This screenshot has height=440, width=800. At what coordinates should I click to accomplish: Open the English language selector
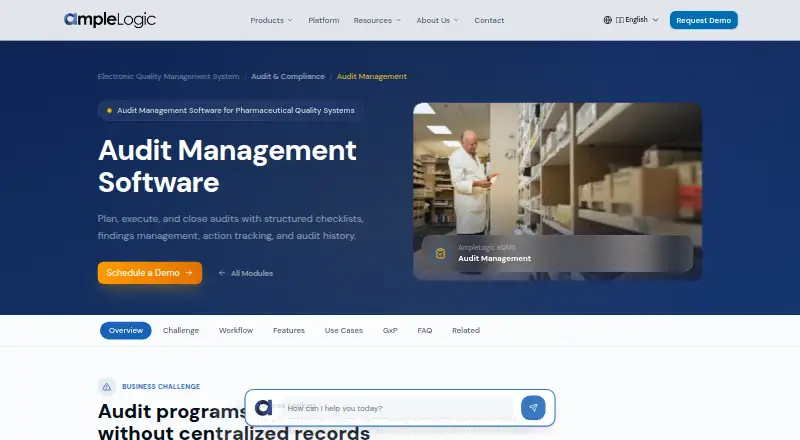[x=632, y=20]
